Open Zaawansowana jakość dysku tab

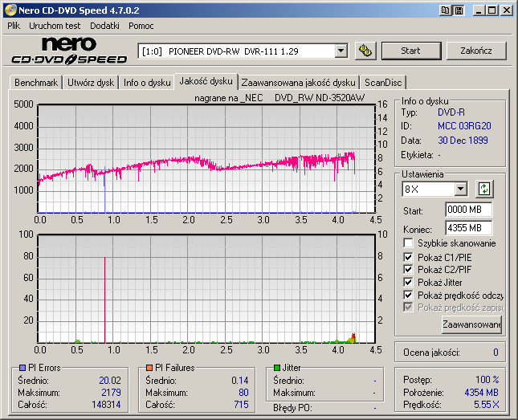pos(298,83)
